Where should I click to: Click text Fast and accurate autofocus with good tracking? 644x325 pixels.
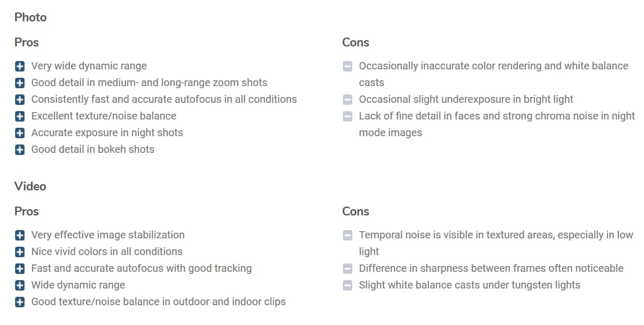(x=141, y=268)
